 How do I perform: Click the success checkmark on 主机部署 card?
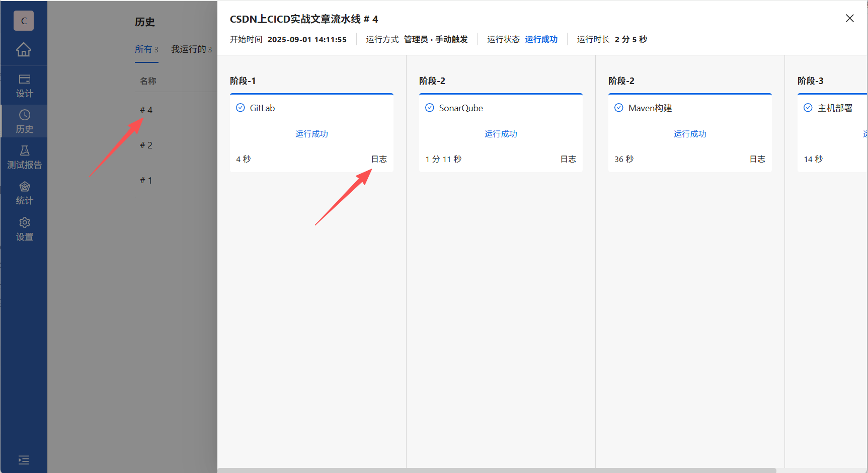[x=808, y=107]
